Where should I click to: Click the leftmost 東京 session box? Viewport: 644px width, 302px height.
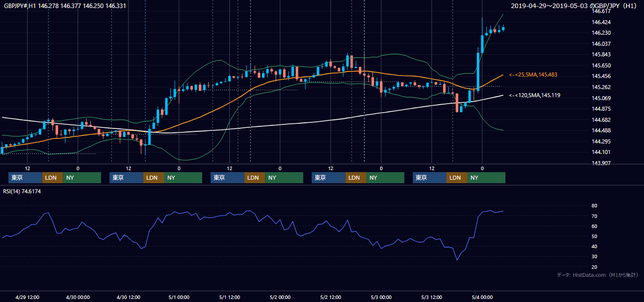point(25,178)
